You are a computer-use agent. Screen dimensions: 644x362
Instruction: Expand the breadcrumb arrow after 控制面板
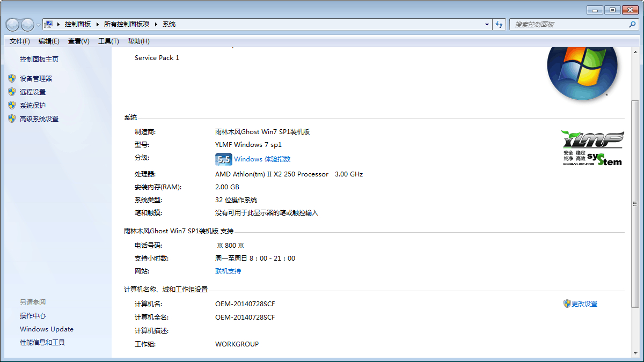click(97, 24)
